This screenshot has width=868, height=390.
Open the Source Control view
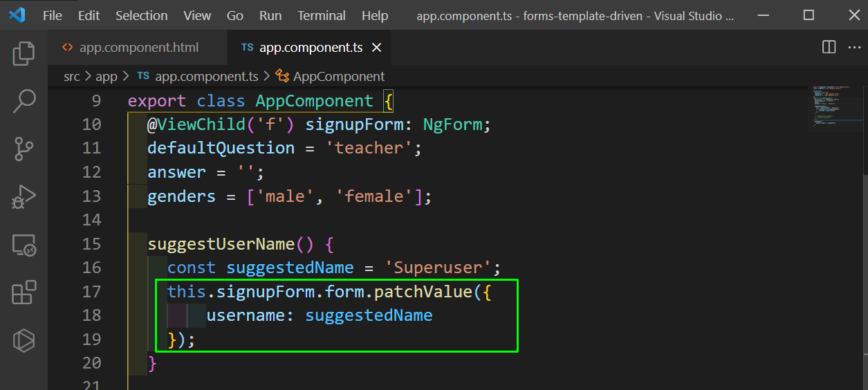[24, 149]
